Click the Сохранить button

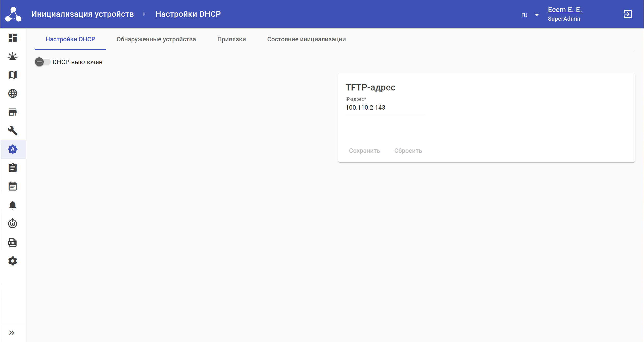click(364, 151)
